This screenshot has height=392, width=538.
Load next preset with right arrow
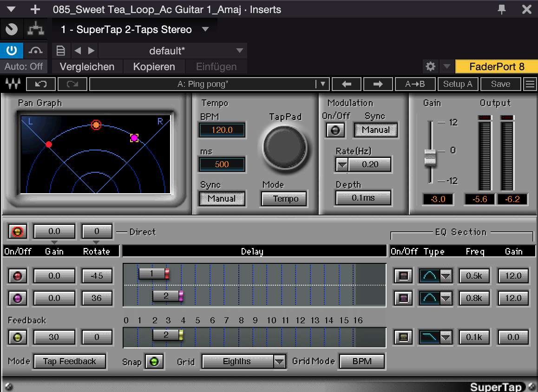pos(378,84)
